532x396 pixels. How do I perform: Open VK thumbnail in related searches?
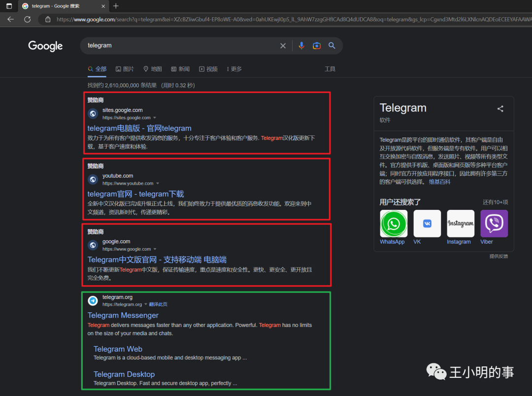pos(427,224)
